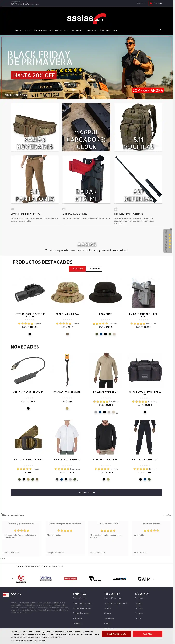Click the VirTra Systems logo
The height and width of the screenshot is (644, 175).
coord(46,579)
